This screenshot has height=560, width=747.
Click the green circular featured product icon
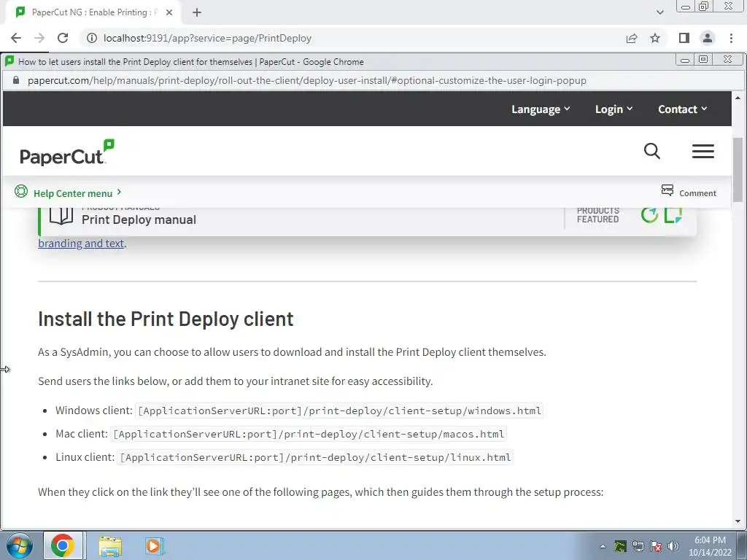(x=649, y=215)
